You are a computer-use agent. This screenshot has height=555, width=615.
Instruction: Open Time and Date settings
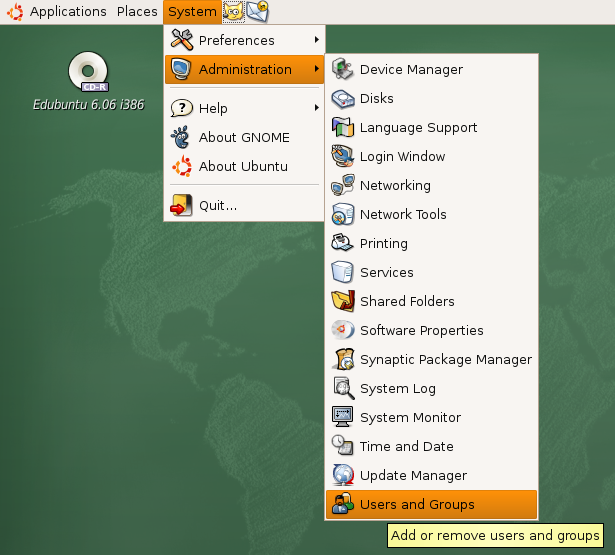[x=406, y=447]
